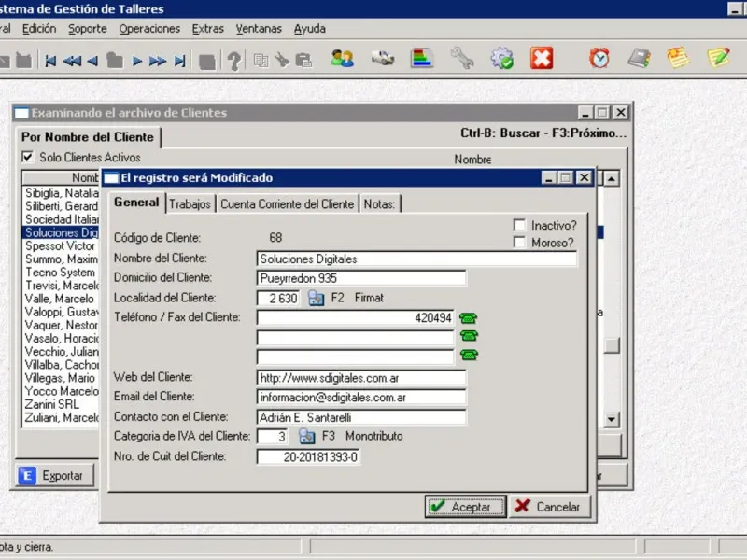Image resolution: width=747 pixels, height=560 pixels.
Task: Select Tecno System in client list
Action: point(61,273)
